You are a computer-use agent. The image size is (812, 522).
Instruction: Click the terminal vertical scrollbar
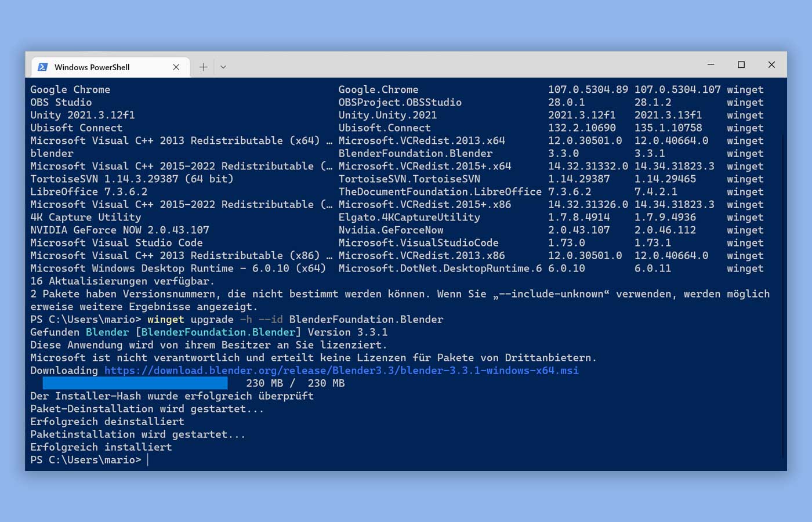784,296
